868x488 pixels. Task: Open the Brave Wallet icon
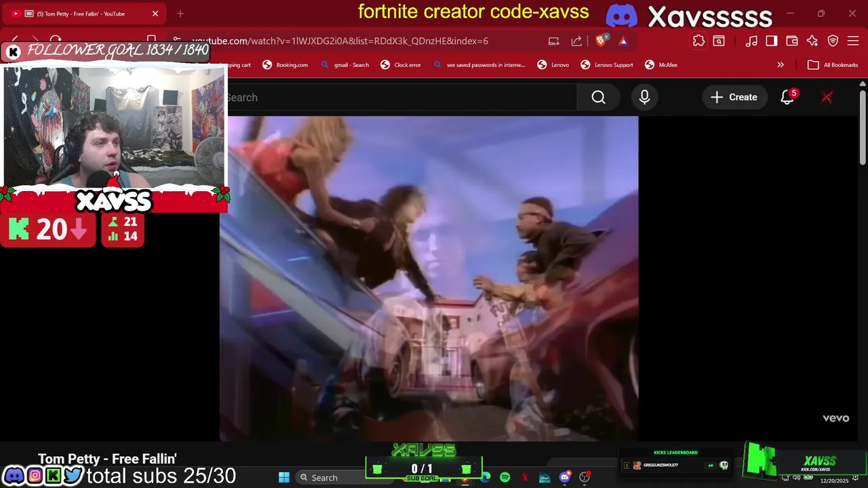tap(792, 41)
